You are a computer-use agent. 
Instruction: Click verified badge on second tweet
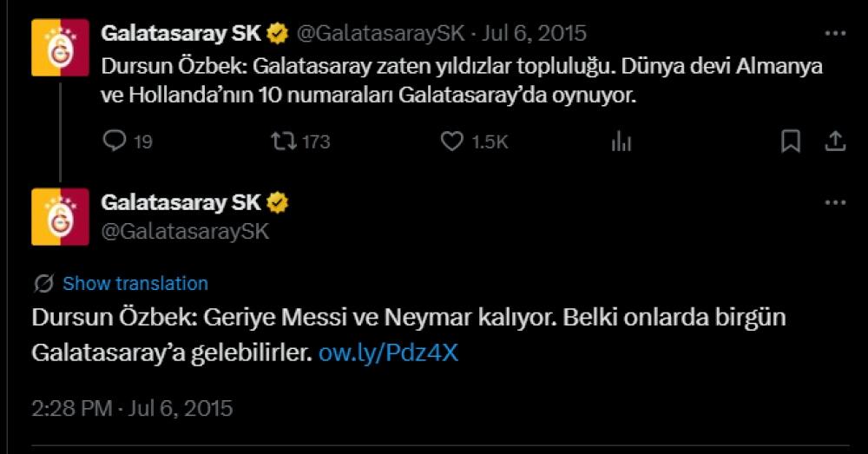pyautogui.click(x=278, y=203)
